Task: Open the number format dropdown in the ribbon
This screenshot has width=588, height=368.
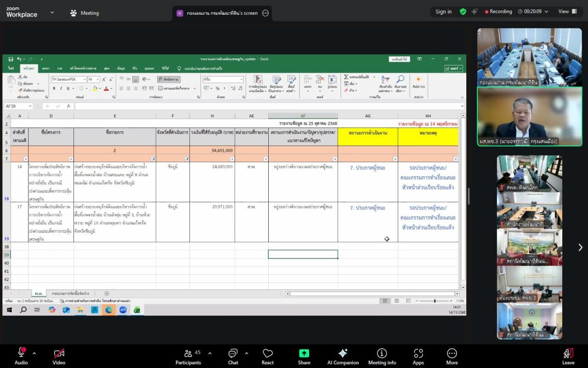Action: pos(241,79)
